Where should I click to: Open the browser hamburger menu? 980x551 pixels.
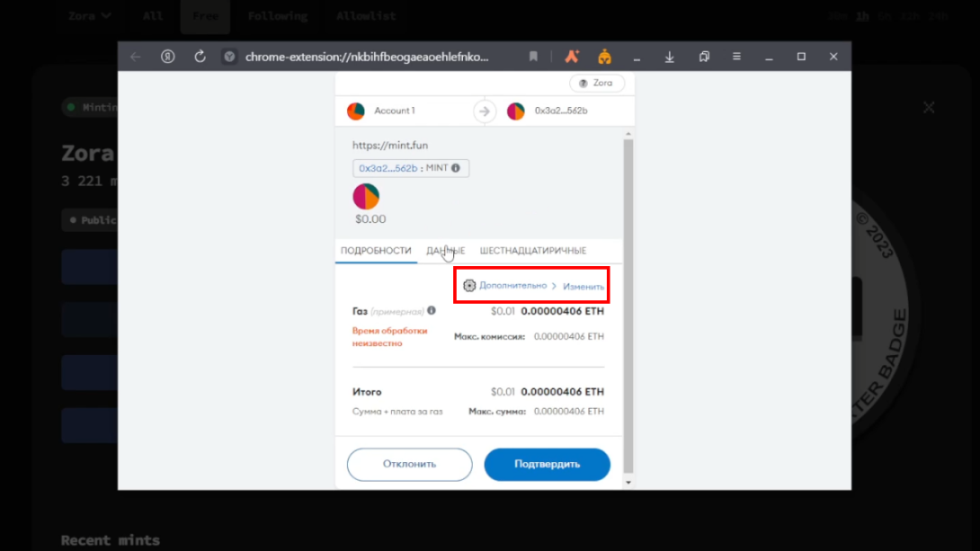tap(737, 57)
